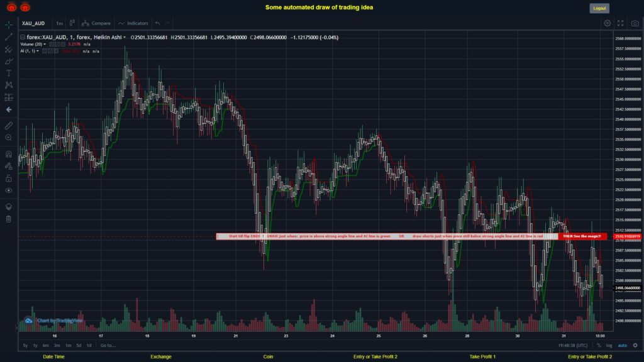Toggle fullscreen mode icon

(621, 23)
